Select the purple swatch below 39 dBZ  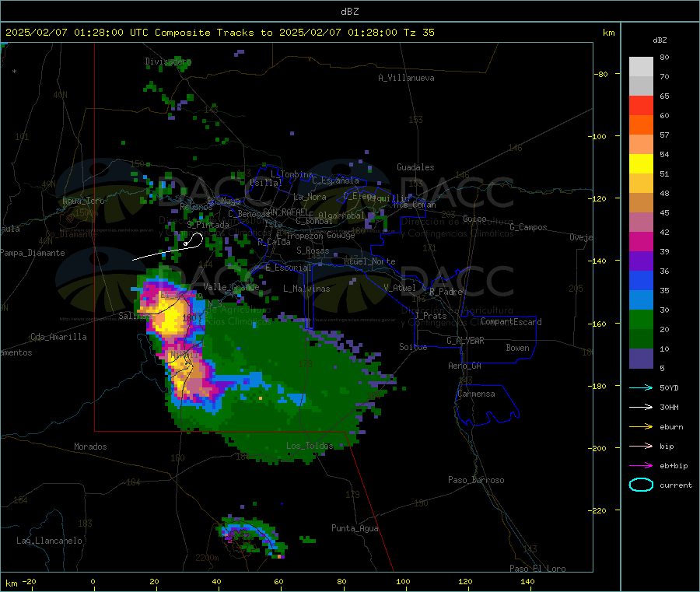[x=641, y=261]
